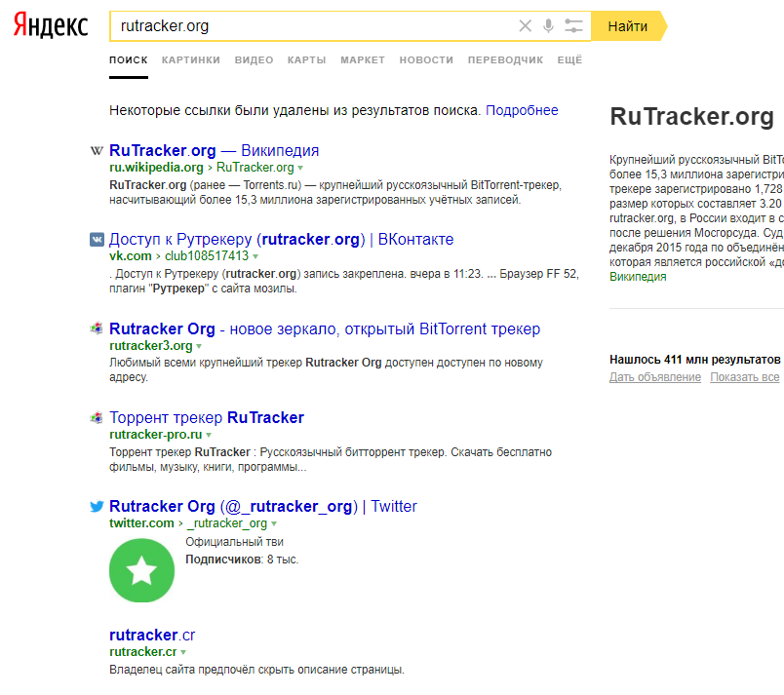Viewport: 784px width, 695px height.
Task: Follow the Подробнее link
Action: [x=522, y=110]
